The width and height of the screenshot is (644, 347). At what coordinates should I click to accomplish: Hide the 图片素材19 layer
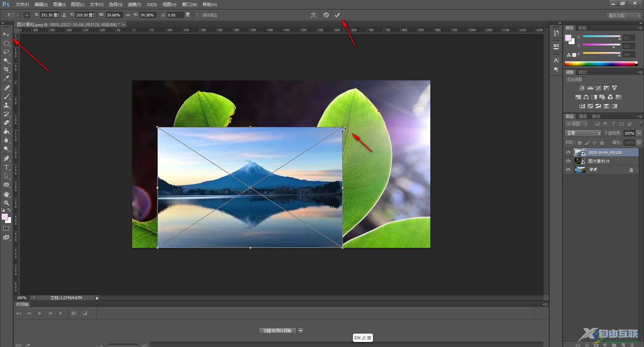(568, 161)
